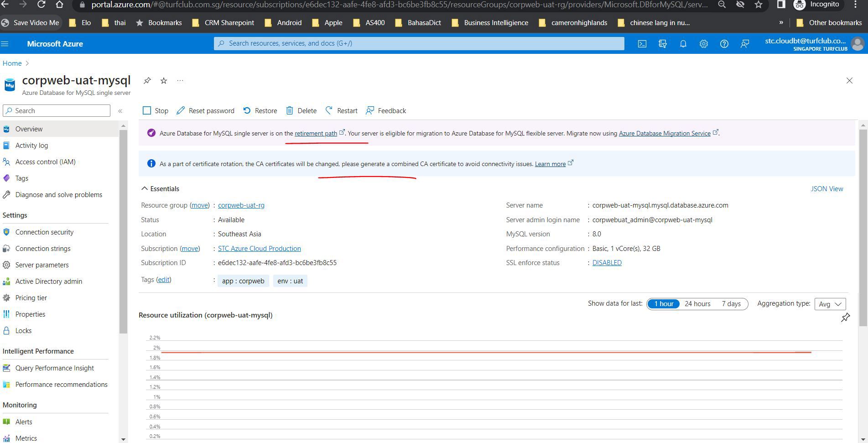Open the help question mark menu
Image resolution: width=868 pixels, height=443 pixels.
(x=724, y=43)
